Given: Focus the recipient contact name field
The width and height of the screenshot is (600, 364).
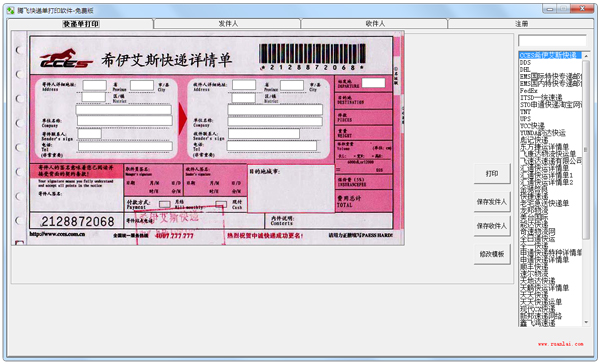Looking at the screenshot, I should point(264,133).
